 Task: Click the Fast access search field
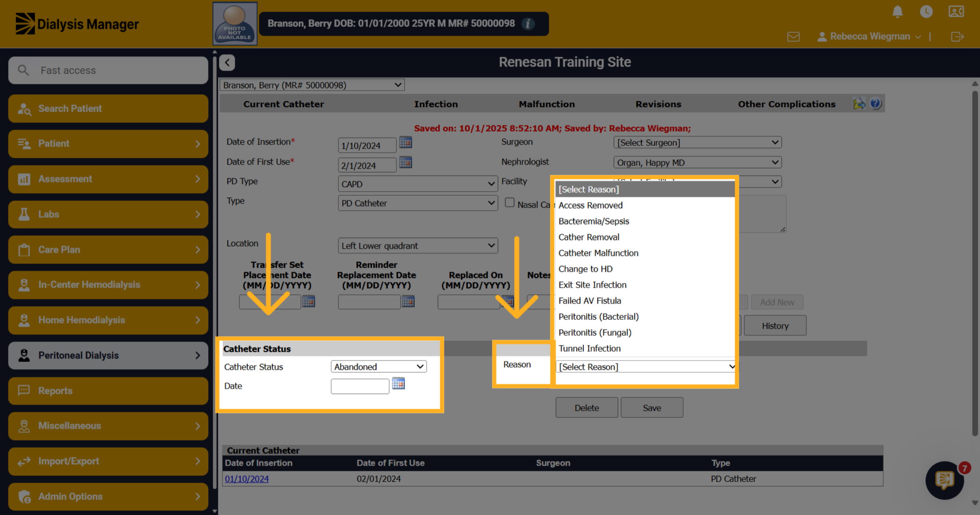point(108,70)
